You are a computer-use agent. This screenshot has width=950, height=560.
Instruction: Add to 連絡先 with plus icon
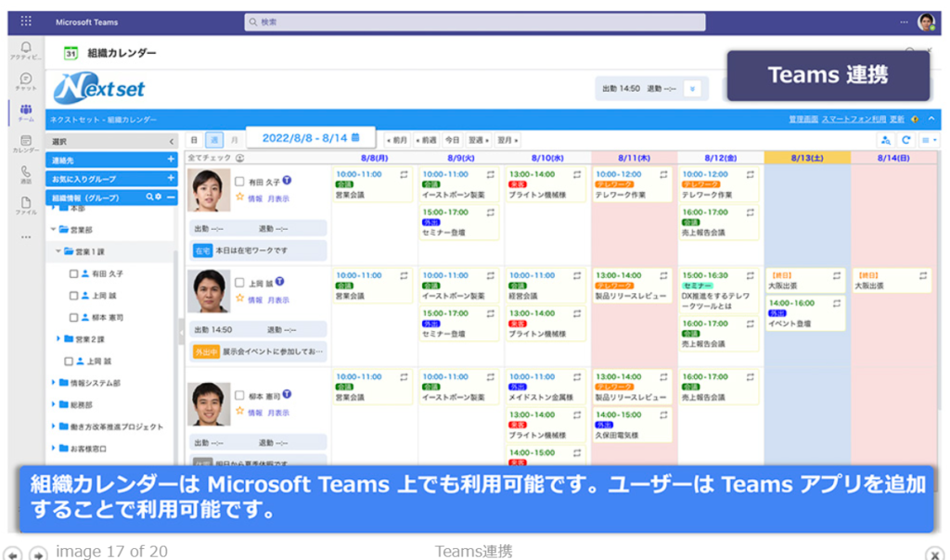point(171,159)
